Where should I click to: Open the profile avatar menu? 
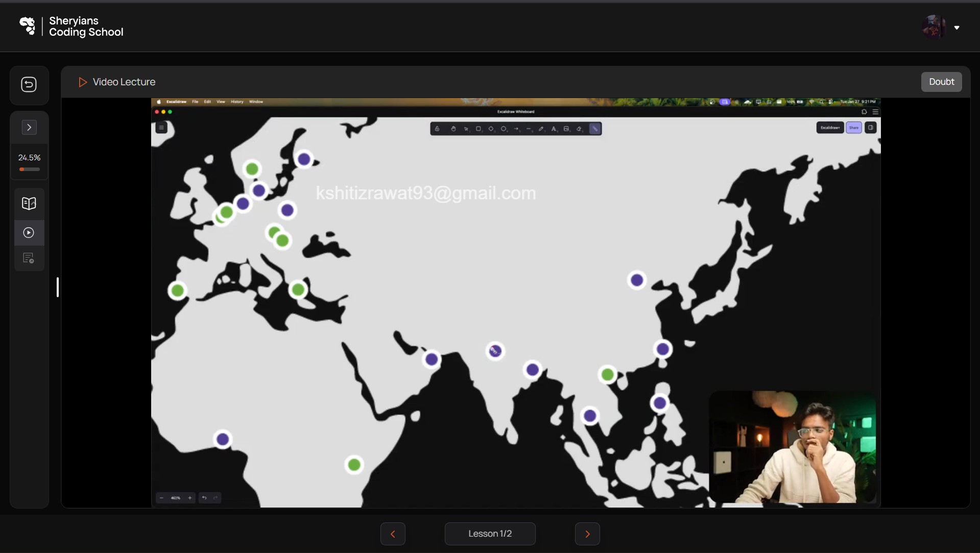point(934,27)
